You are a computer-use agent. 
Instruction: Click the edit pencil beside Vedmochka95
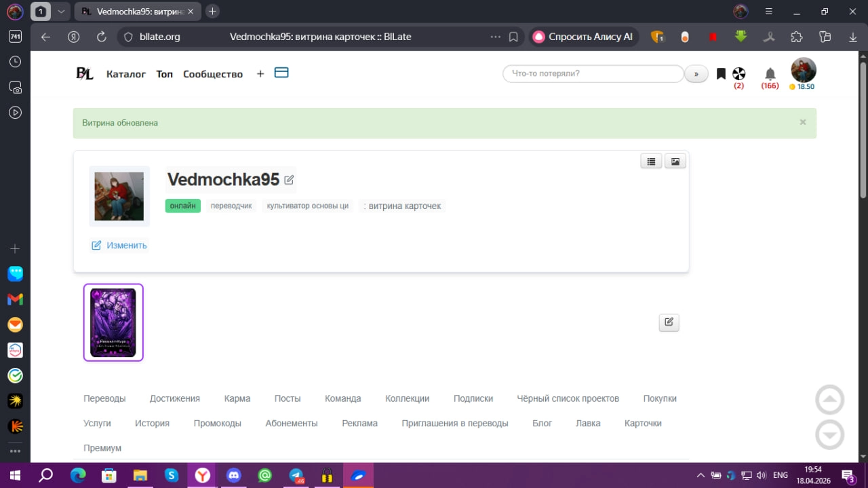(x=289, y=180)
